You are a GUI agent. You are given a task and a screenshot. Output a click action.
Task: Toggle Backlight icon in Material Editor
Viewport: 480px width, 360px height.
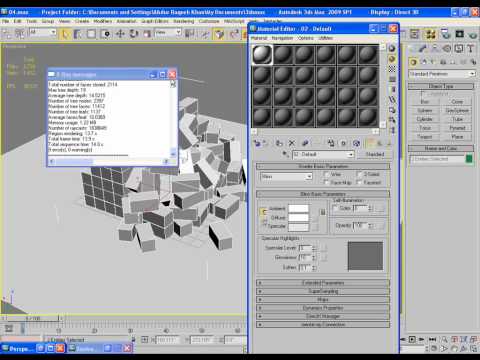(x=392, y=59)
